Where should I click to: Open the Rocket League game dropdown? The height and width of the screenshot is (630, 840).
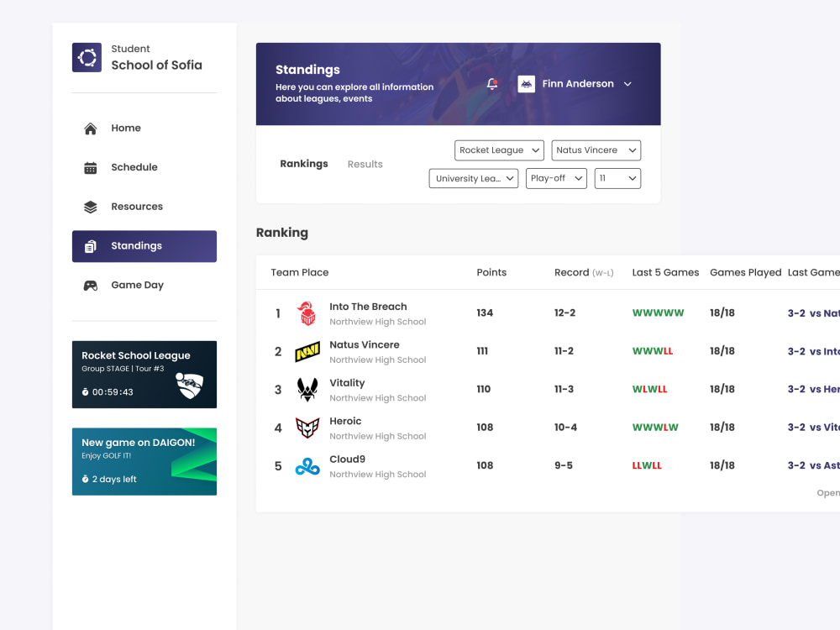click(499, 150)
